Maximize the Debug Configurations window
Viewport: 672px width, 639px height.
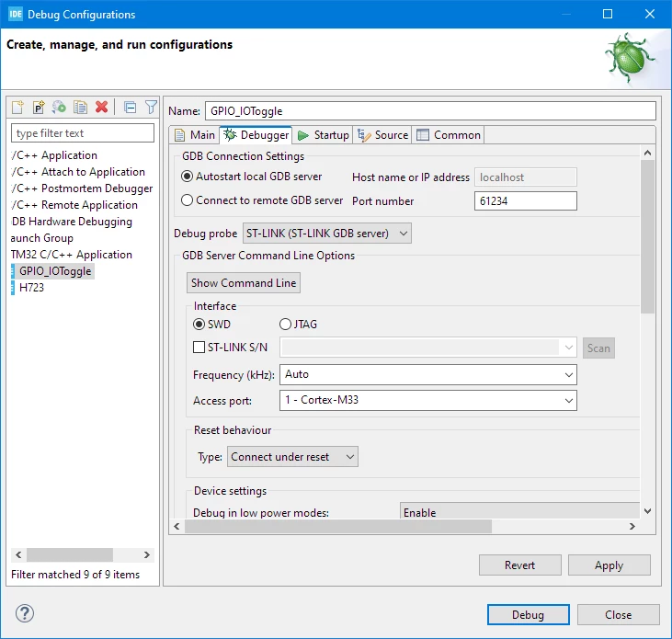(x=608, y=14)
